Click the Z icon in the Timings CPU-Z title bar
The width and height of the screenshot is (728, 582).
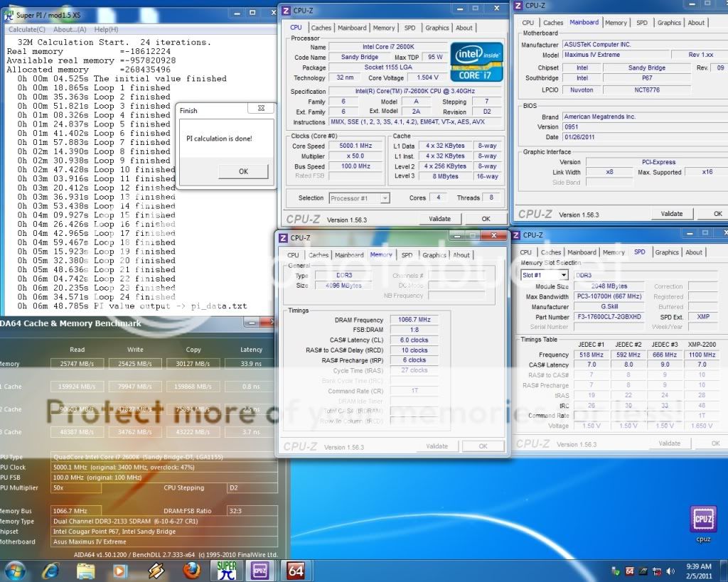[x=283, y=238]
